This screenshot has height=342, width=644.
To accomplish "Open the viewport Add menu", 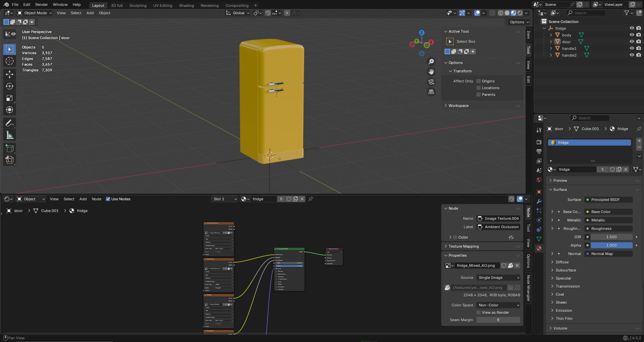I will coord(90,13).
